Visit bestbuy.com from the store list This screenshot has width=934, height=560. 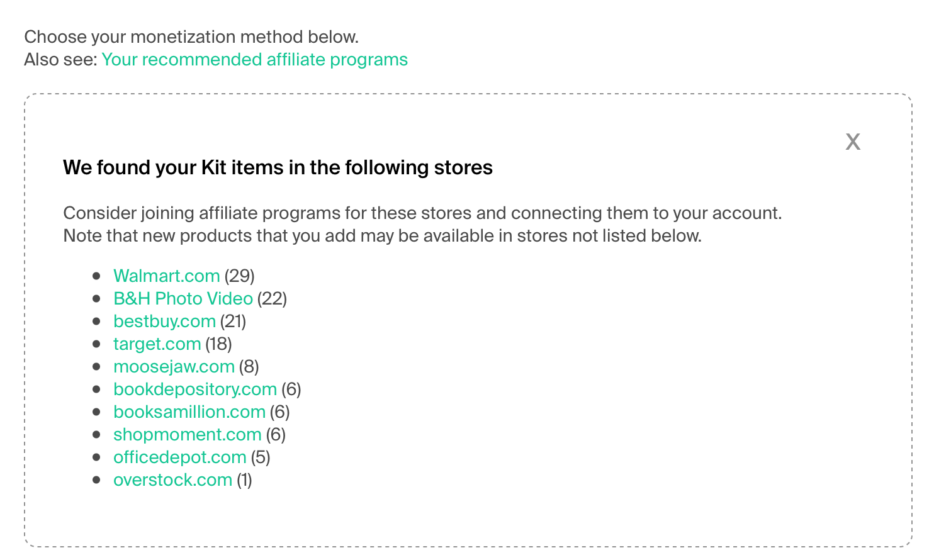tap(164, 321)
